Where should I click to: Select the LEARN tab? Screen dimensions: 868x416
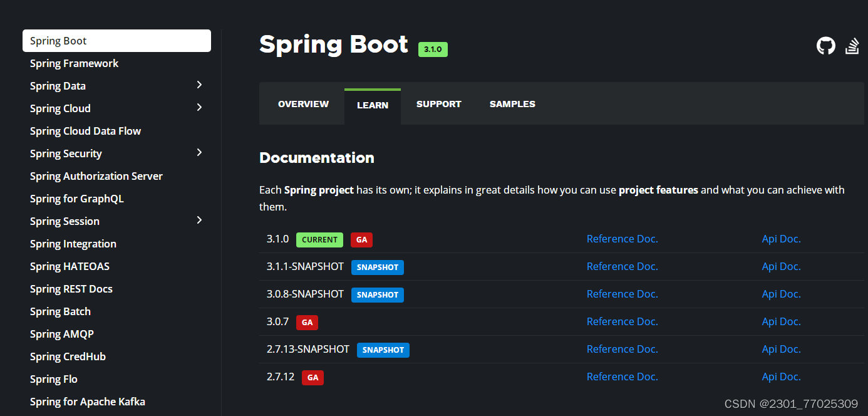(x=373, y=105)
